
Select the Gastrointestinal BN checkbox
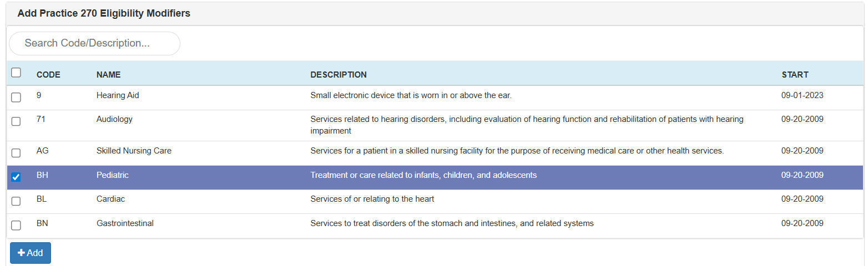coord(16,225)
